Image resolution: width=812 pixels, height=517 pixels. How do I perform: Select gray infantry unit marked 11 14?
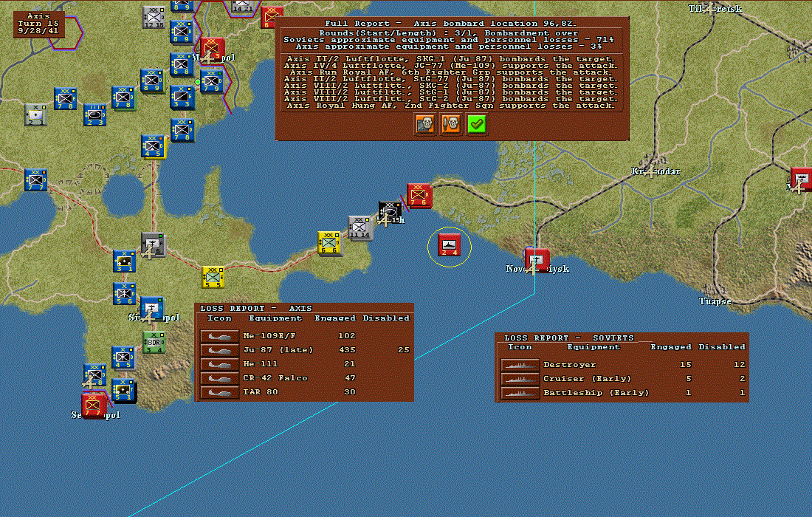coord(360,228)
